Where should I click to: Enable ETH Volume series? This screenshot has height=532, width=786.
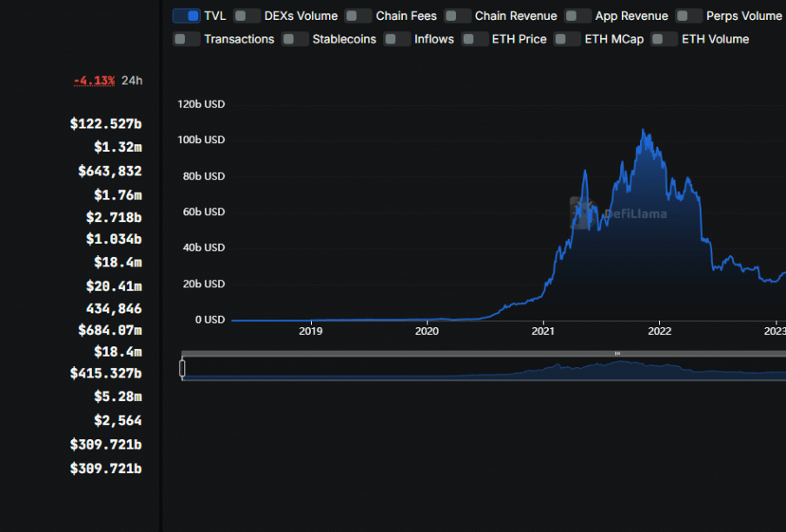pyautogui.click(x=664, y=39)
